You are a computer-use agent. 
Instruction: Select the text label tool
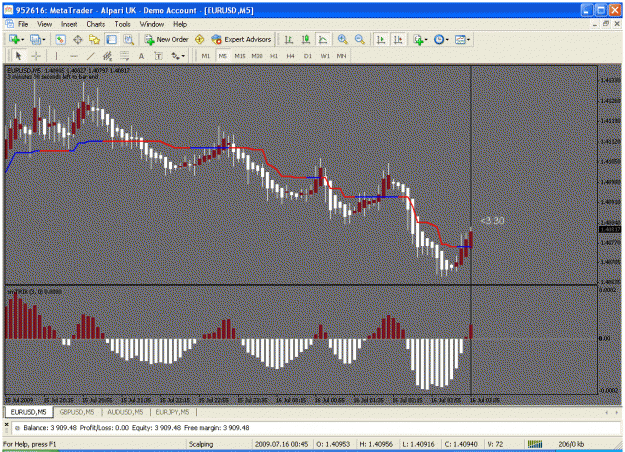click(158, 56)
